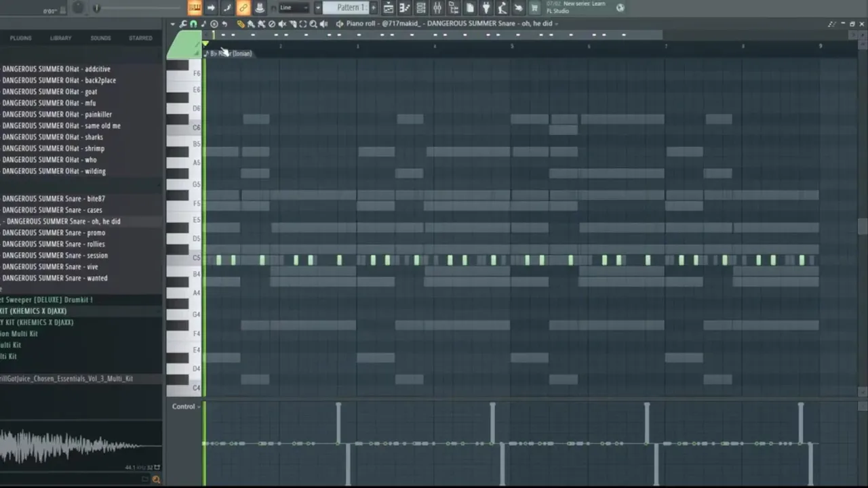This screenshot has height=488, width=868.
Task: Toggle blend recording wand icon
Action: pyautogui.click(x=228, y=7)
